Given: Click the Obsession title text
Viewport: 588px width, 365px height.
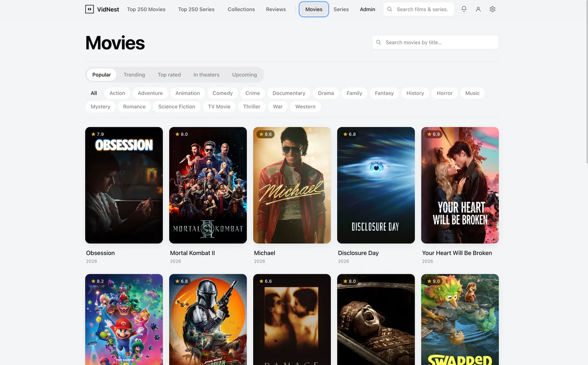Looking at the screenshot, I should tap(100, 253).
